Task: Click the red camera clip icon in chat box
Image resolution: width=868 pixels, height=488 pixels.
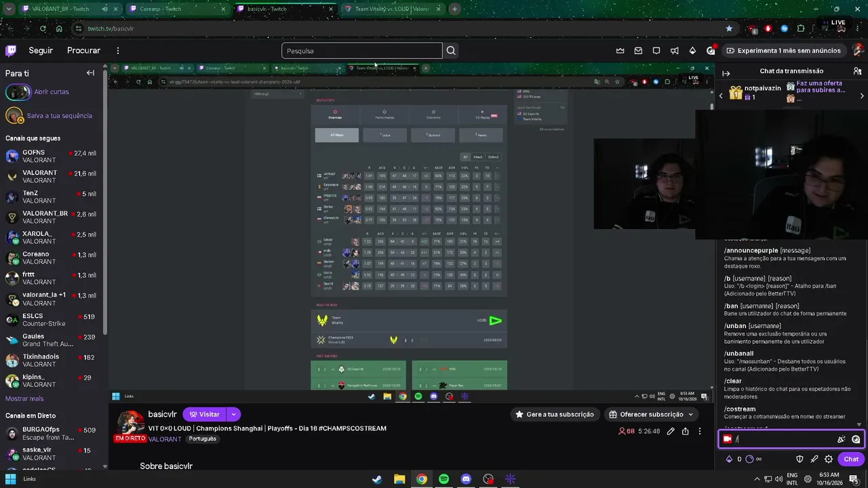Action: coord(728,439)
